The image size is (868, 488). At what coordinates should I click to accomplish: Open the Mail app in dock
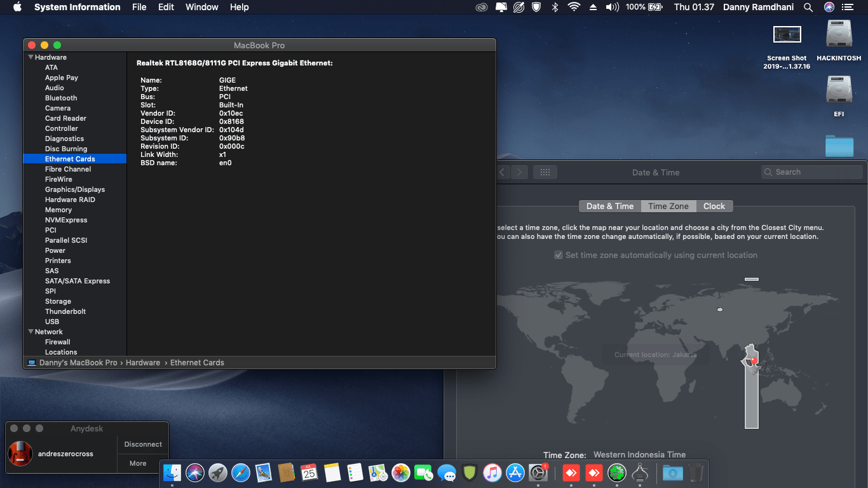[264, 473]
